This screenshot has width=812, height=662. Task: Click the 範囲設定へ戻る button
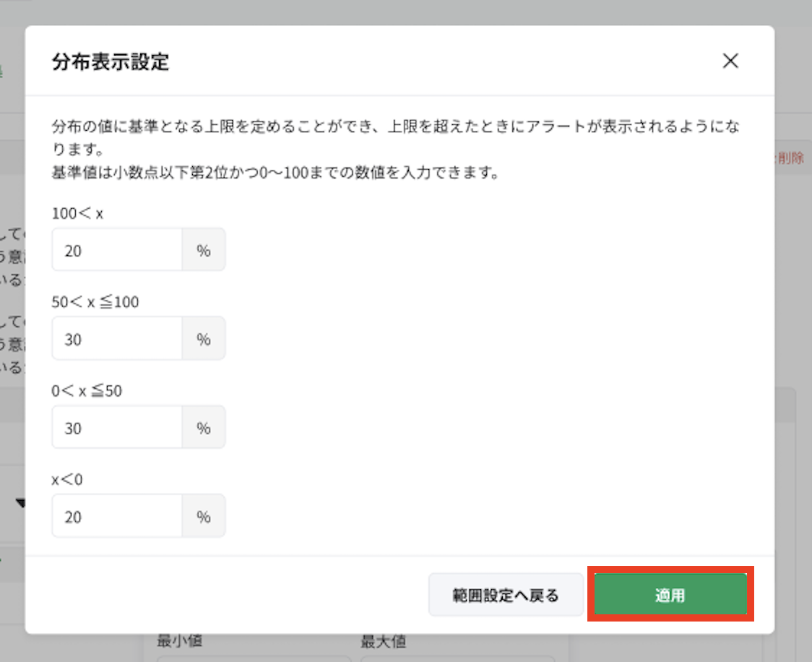[x=506, y=594]
